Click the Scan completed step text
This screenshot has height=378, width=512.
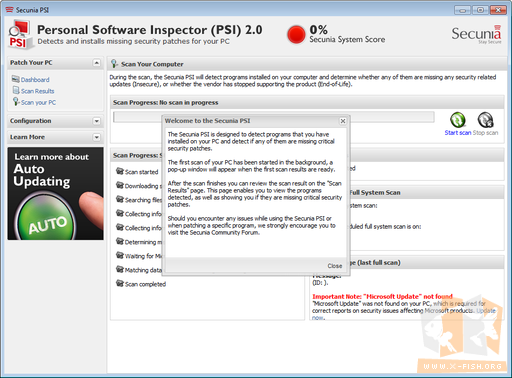(145, 284)
